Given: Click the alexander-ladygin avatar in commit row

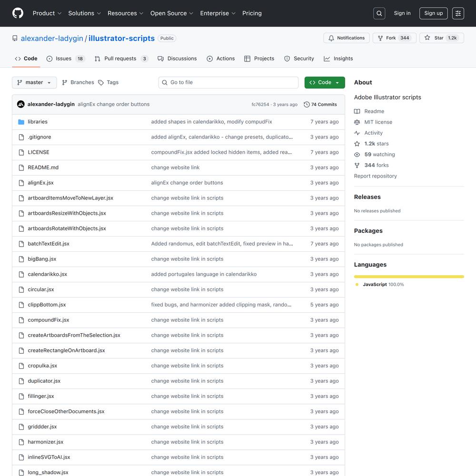Looking at the screenshot, I should tap(20, 104).
